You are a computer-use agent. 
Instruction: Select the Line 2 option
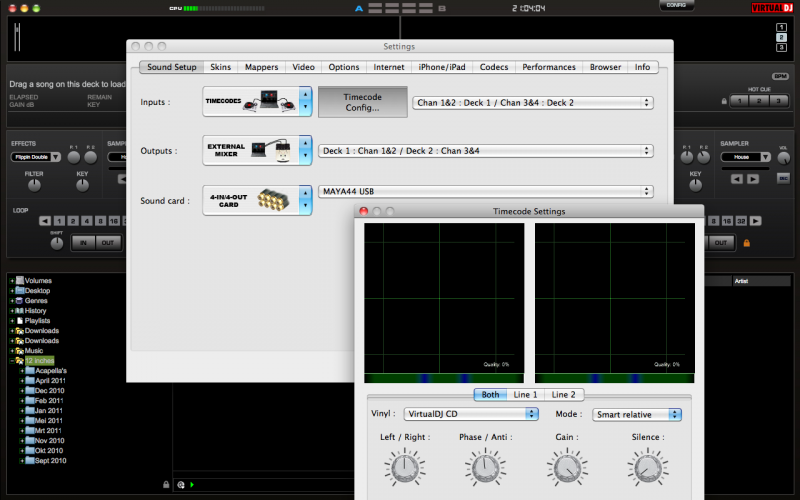[x=563, y=394]
